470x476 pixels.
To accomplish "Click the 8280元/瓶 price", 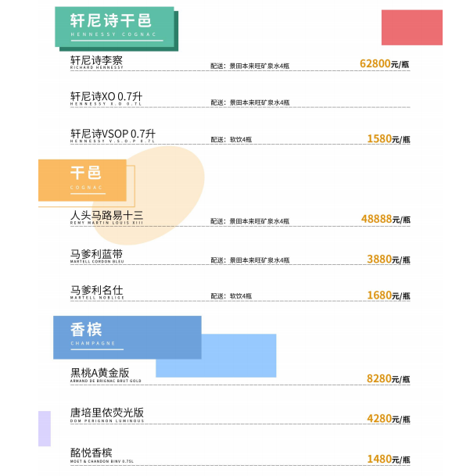I will 388,378.
